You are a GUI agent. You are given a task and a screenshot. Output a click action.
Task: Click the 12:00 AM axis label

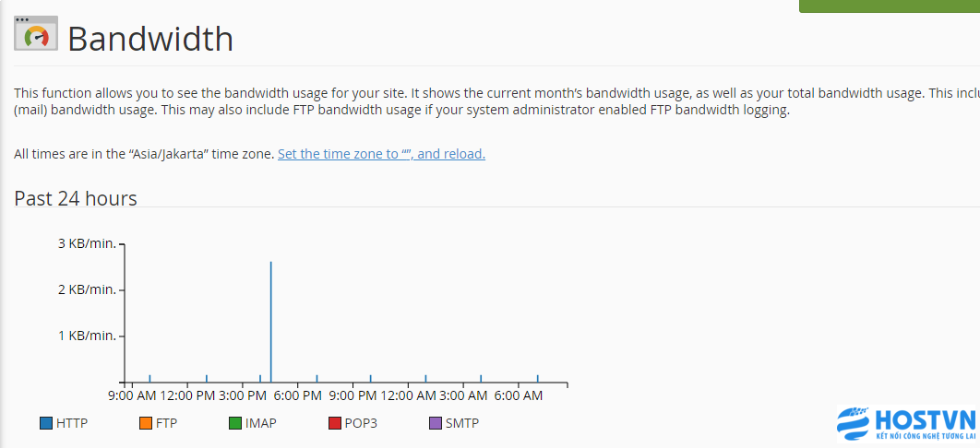407,395
